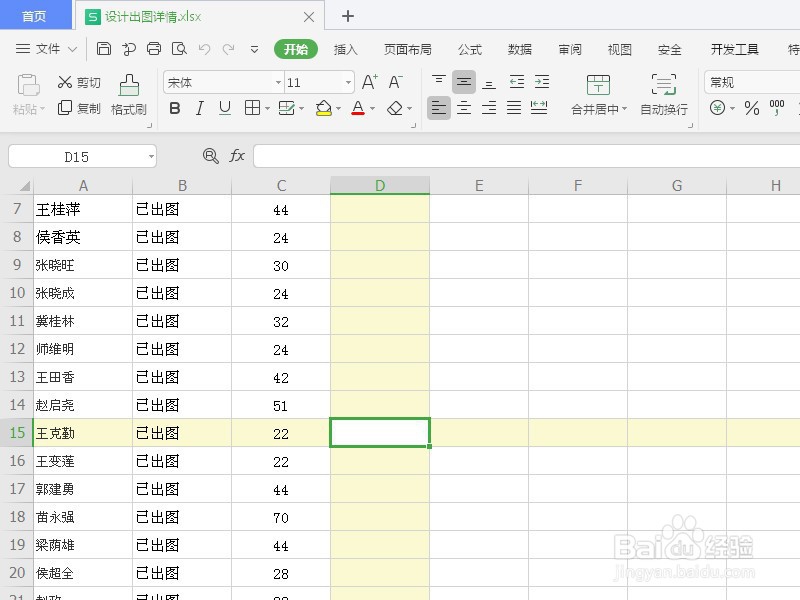Click Merge and Center (合并居中)
The height and width of the screenshot is (600, 800).
point(598,95)
